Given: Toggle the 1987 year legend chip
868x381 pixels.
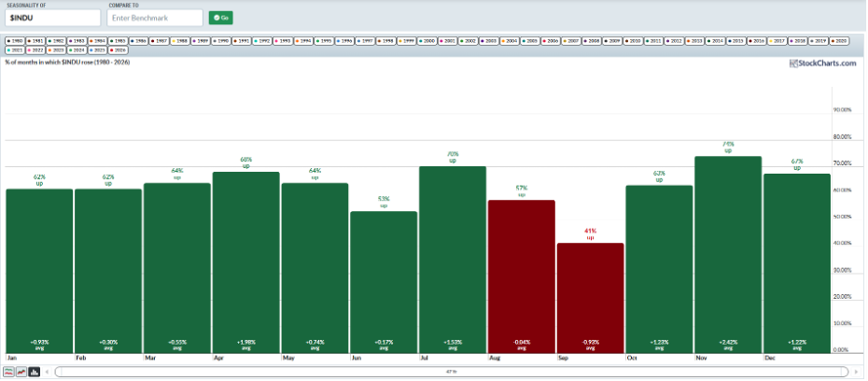Looking at the screenshot, I should (160, 41).
